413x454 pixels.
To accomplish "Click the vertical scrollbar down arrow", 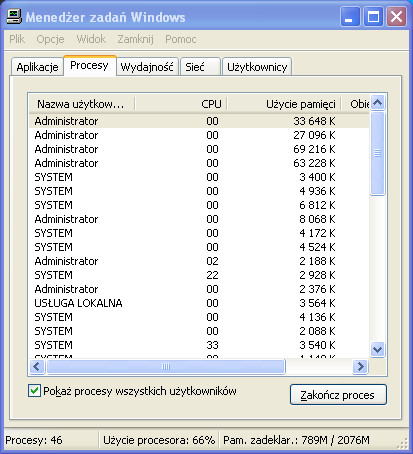I will click(377, 350).
